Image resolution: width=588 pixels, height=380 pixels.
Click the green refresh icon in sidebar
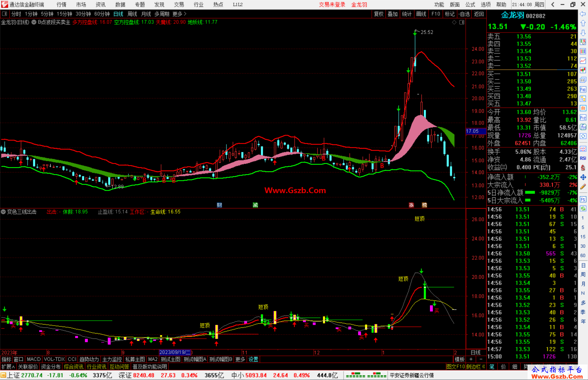pos(583,209)
